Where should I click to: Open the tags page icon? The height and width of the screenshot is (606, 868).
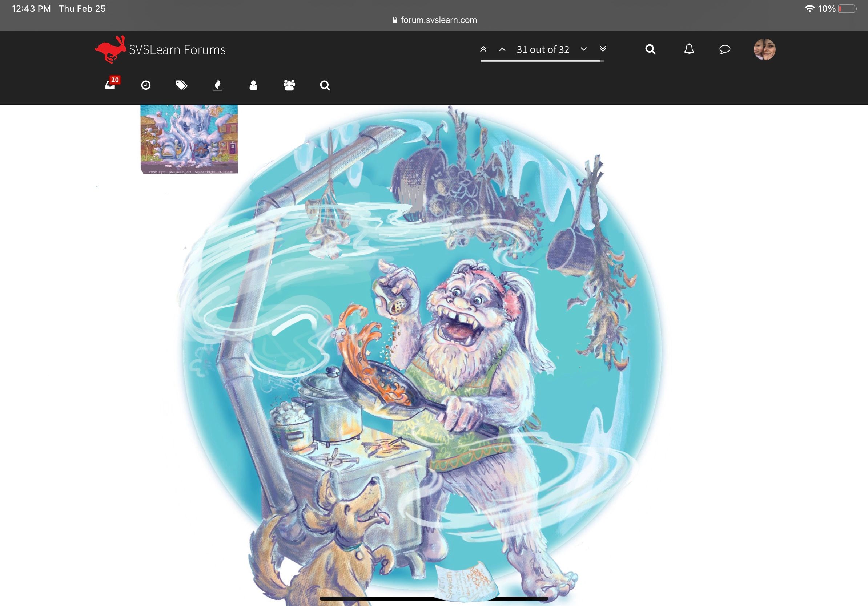[181, 85]
